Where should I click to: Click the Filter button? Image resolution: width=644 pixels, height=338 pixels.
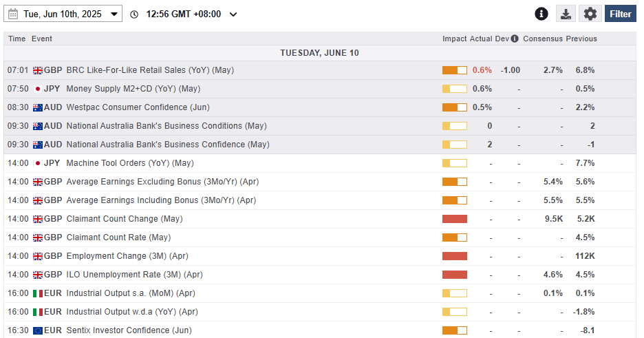point(620,14)
